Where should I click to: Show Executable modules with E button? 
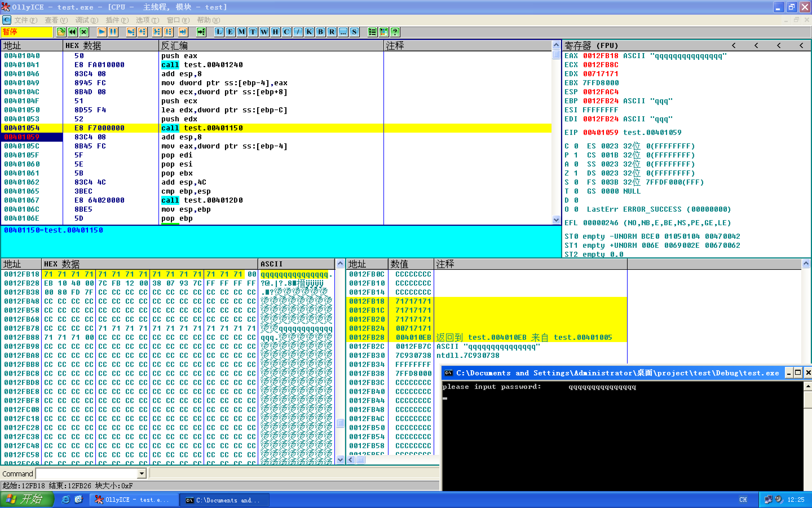230,32
